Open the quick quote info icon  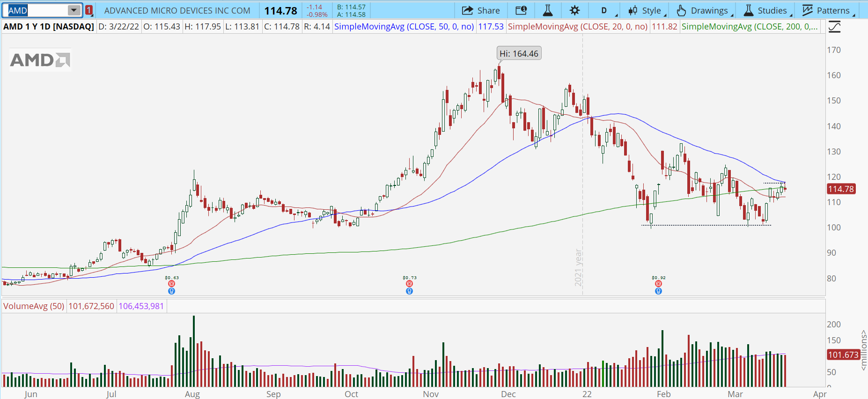tap(521, 10)
